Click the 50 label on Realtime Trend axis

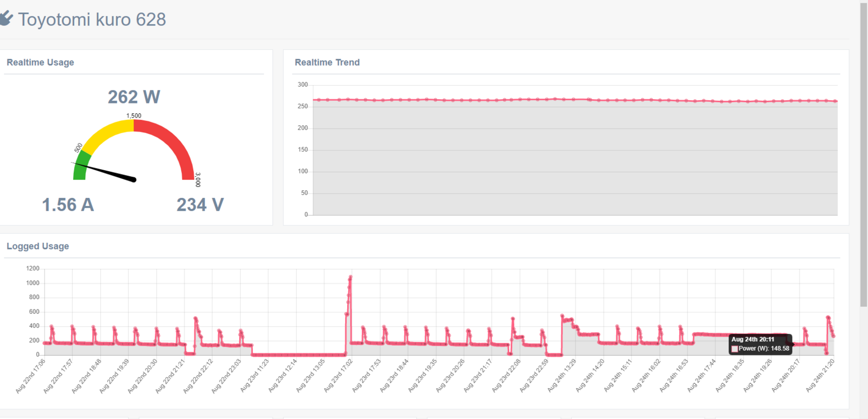[x=304, y=193]
